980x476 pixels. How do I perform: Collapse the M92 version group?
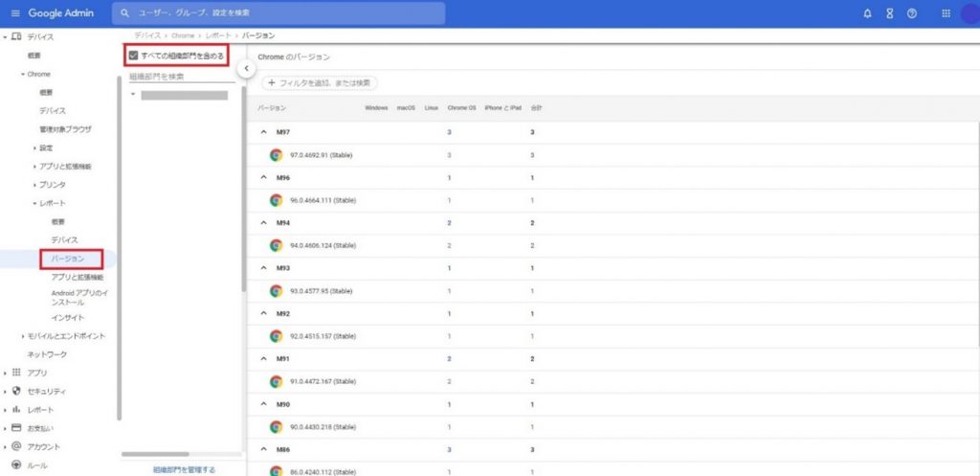(264, 313)
